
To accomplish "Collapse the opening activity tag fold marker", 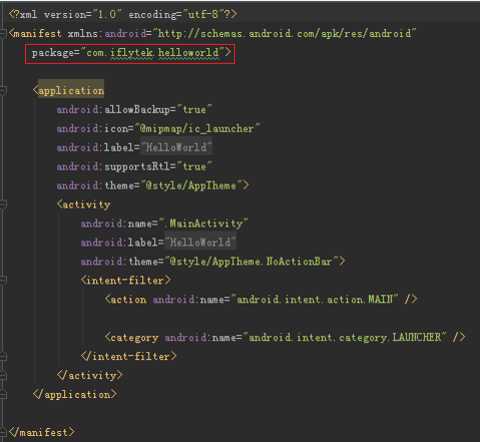I will pyautogui.click(x=3, y=204).
